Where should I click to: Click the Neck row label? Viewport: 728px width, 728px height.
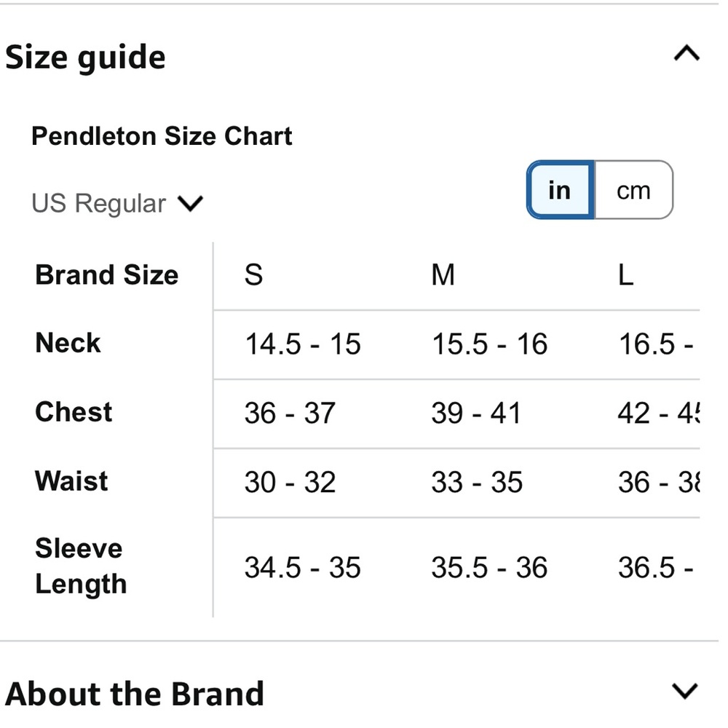pos(68,343)
